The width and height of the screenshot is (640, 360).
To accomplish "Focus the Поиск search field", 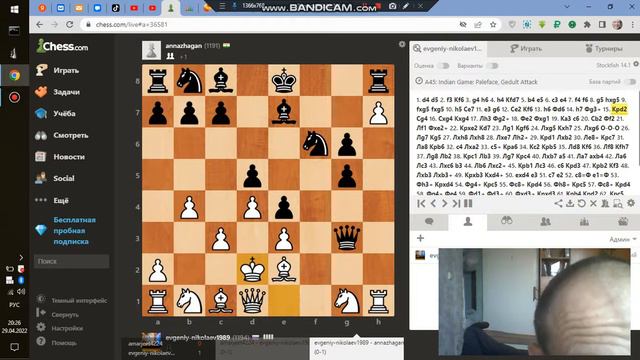I will pyautogui.click(x=71, y=261).
